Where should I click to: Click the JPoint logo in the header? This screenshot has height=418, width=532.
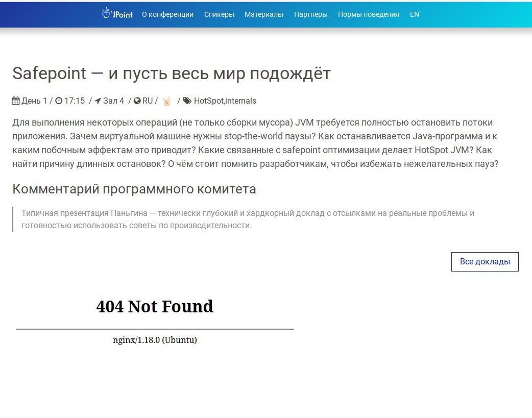pos(117,14)
